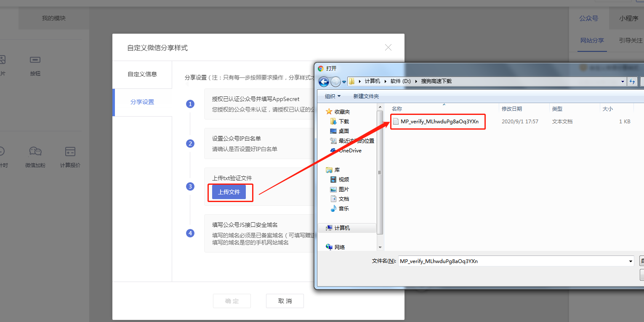The image size is (644, 322).
Task: Open the 图片 library
Action: tap(344, 189)
